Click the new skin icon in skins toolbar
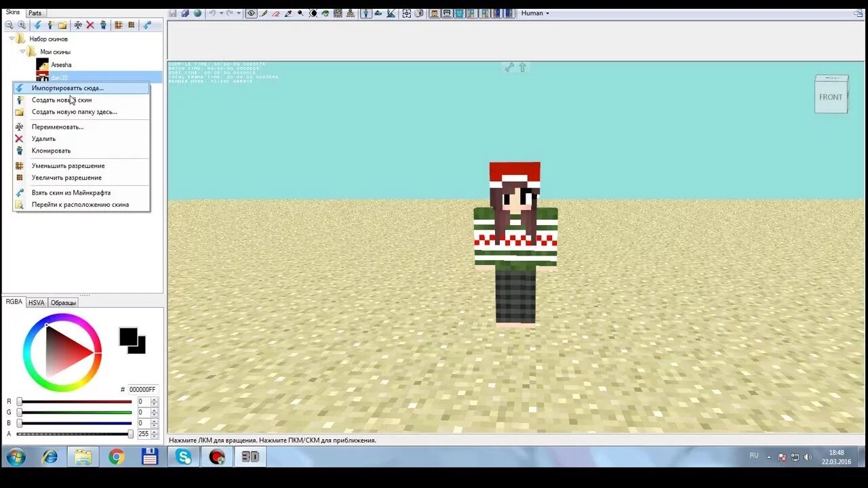The image size is (868, 488). (x=51, y=25)
